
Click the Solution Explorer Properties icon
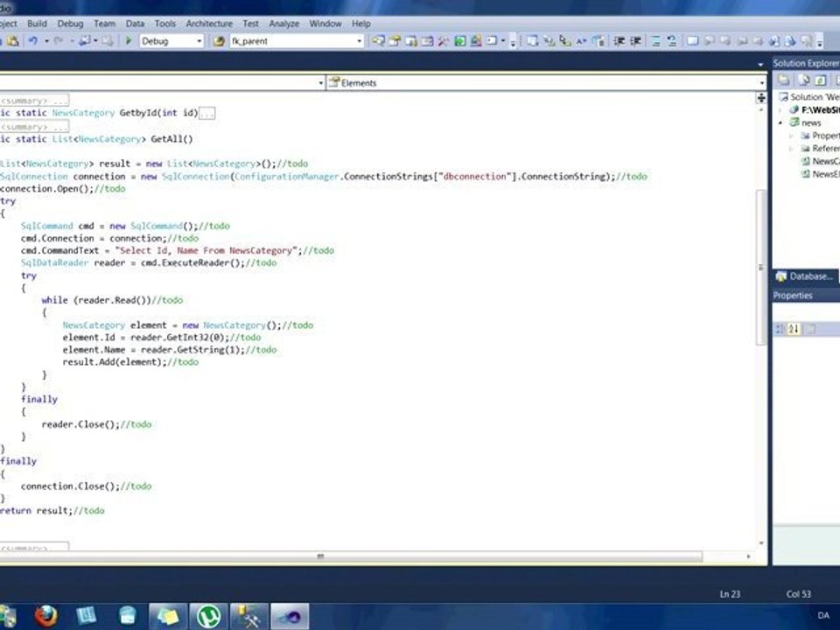point(784,80)
